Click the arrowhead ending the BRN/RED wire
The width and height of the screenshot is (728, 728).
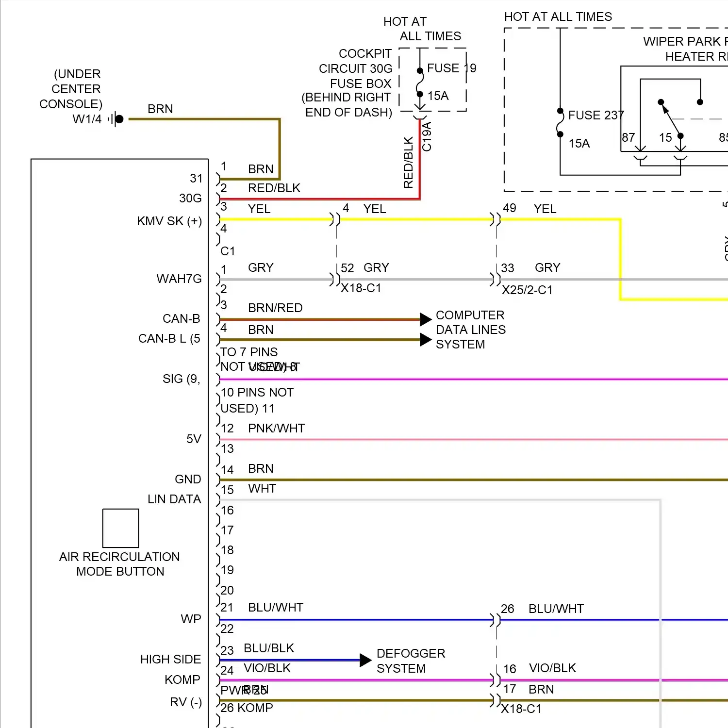point(426,319)
